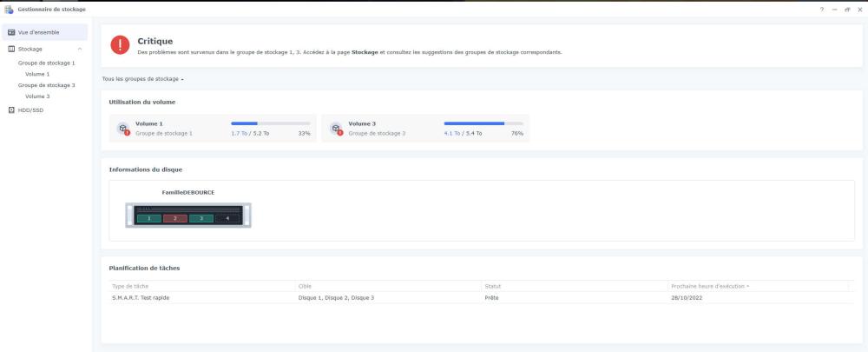Viewport: 868px width, 352px height.
Task: Click the HDD/SSD sidebar icon
Action: (11, 110)
